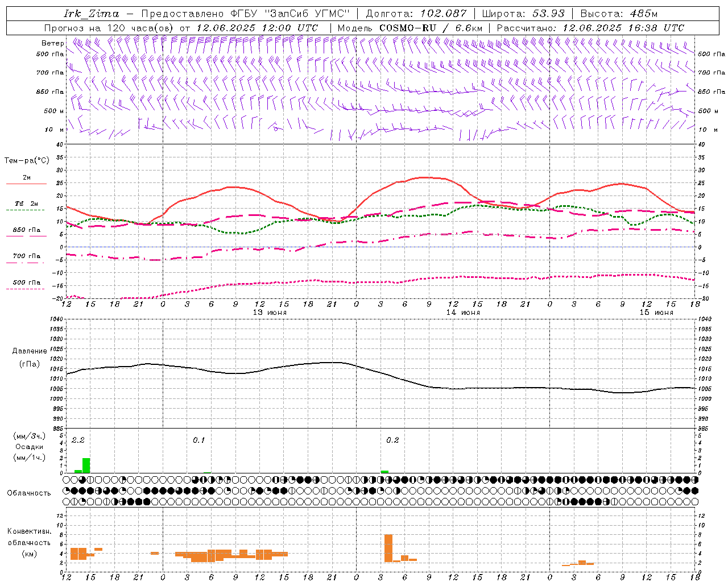Select the 15 июня date marker
728x582 pixels.
656,313
